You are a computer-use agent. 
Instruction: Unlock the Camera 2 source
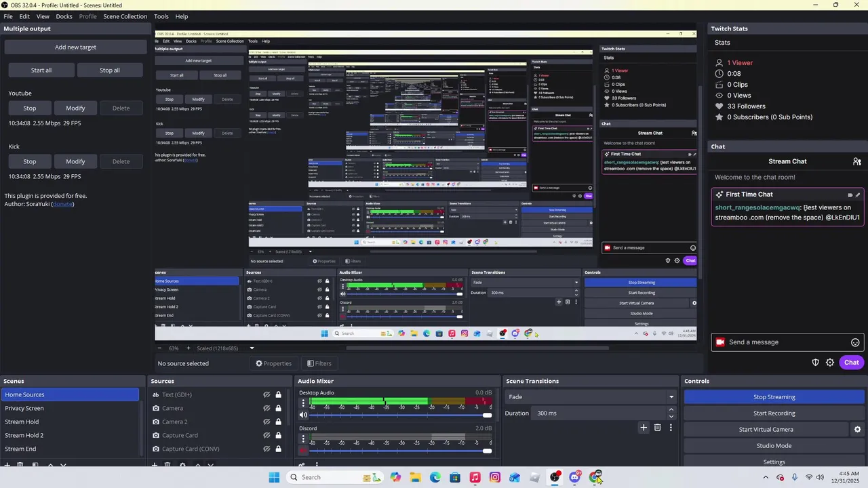tap(278, 422)
